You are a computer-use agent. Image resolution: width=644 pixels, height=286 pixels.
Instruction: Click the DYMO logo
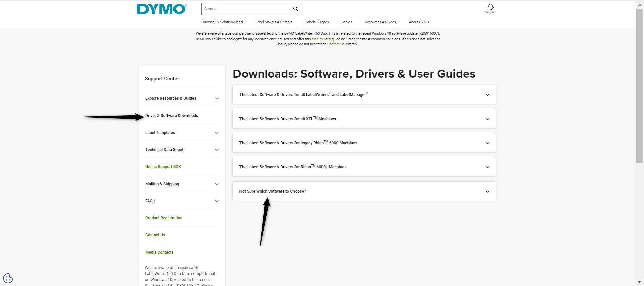pos(162,9)
